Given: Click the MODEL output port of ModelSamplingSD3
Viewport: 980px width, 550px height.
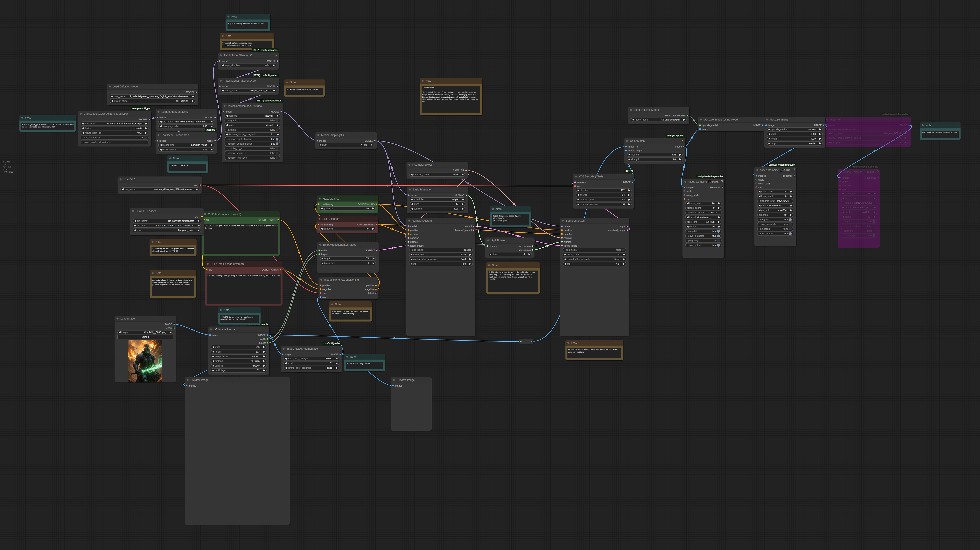Looking at the screenshot, I should click(x=375, y=141).
